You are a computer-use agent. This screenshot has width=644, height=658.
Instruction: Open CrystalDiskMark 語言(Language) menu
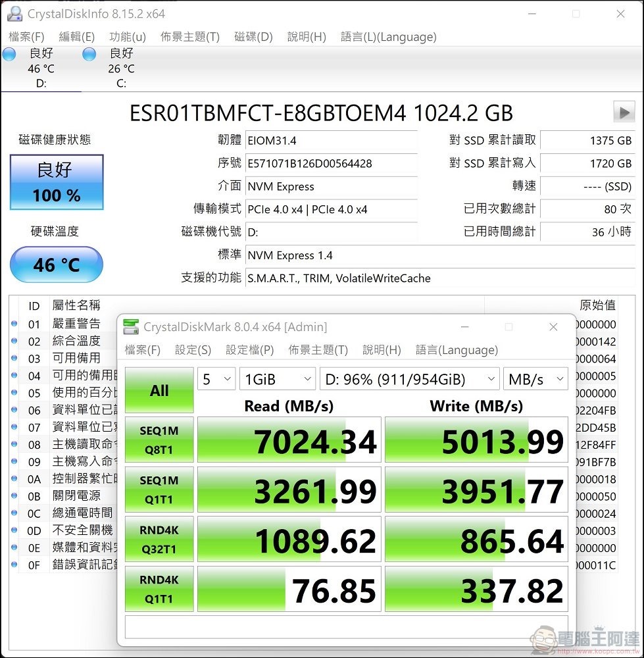pyautogui.click(x=457, y=350)
